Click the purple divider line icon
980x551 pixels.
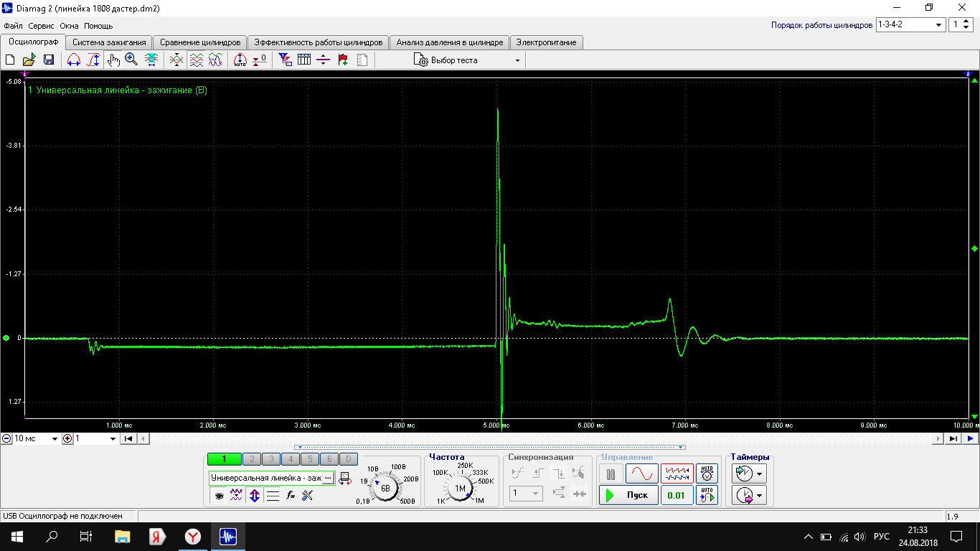(324, 60)
